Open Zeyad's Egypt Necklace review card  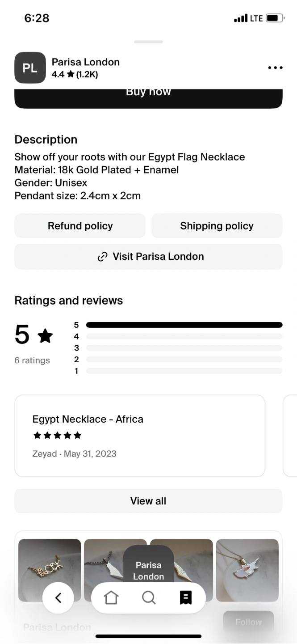coord(140,436)
